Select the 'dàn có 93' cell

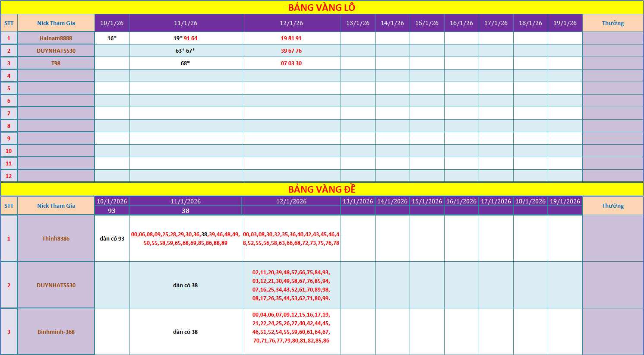[112, 238]
